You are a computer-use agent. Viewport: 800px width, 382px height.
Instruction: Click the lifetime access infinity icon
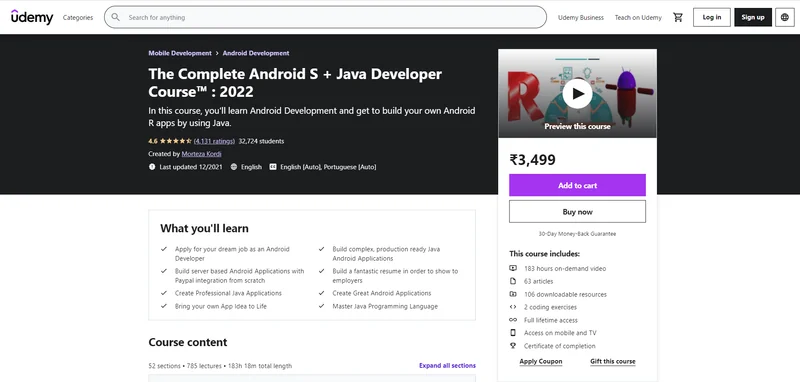point(513,320)
